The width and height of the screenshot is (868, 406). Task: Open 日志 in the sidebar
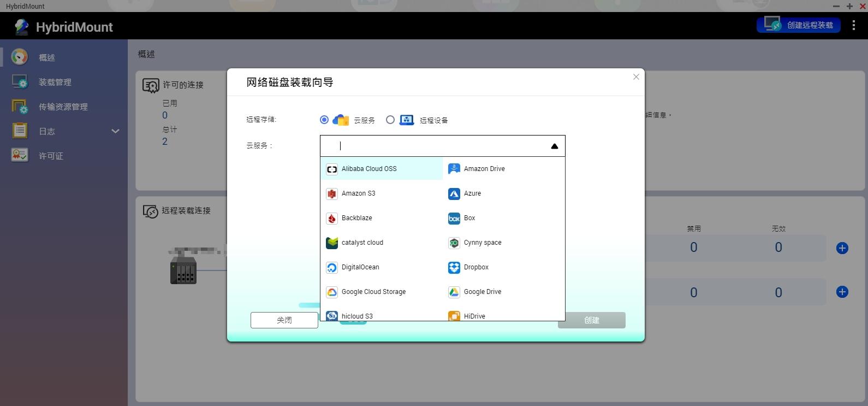pyautogui.click(x=64, y=131)
